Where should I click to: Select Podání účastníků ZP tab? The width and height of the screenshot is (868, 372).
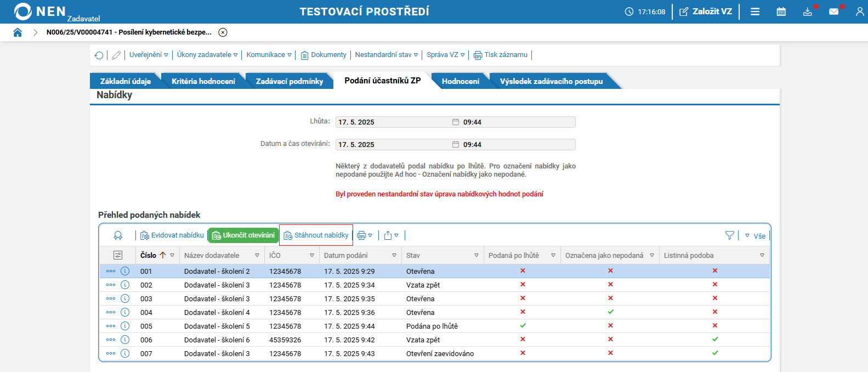coord(383,81)
